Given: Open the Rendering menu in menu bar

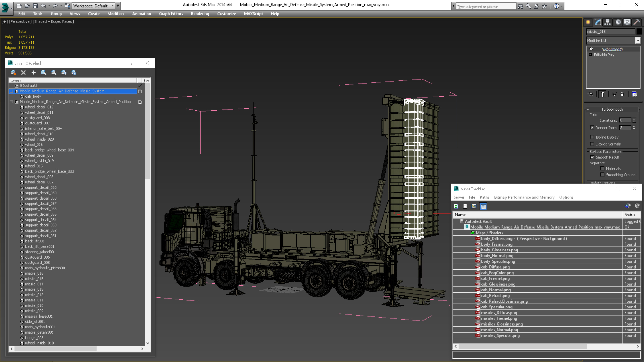Looking at the screenshot, I should click(x=200, y=14).
